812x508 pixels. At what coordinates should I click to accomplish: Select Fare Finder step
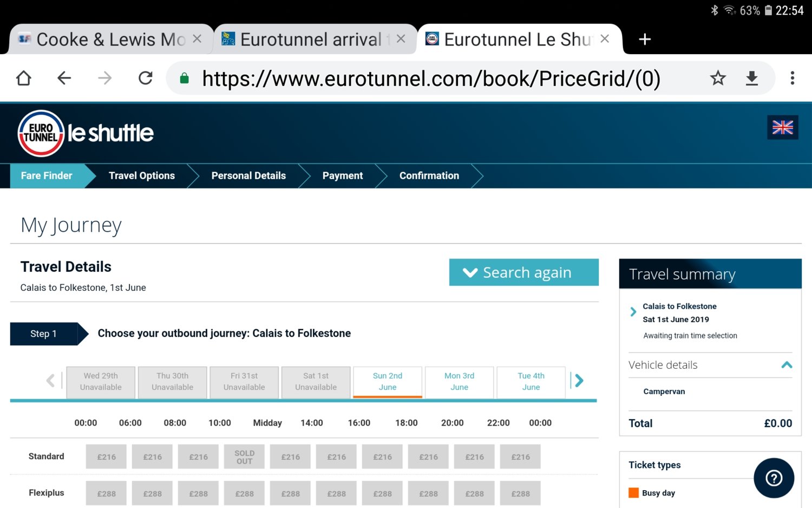pos(47,175)
